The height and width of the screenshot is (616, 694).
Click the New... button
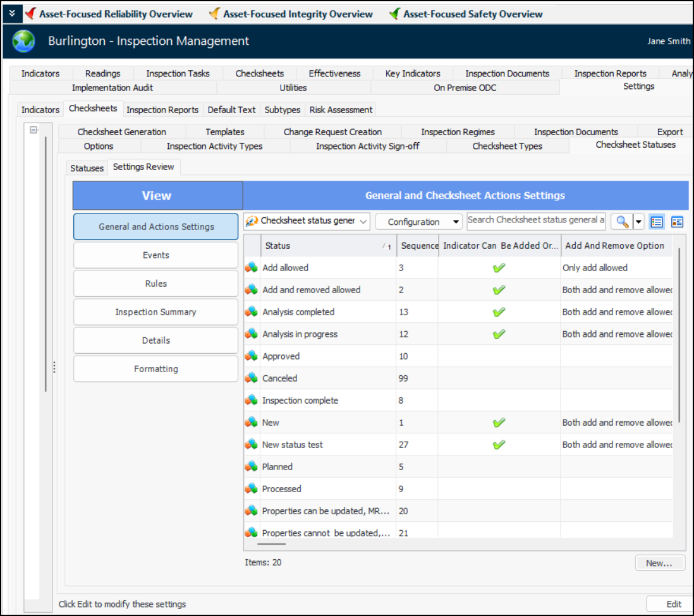[659, 563]
